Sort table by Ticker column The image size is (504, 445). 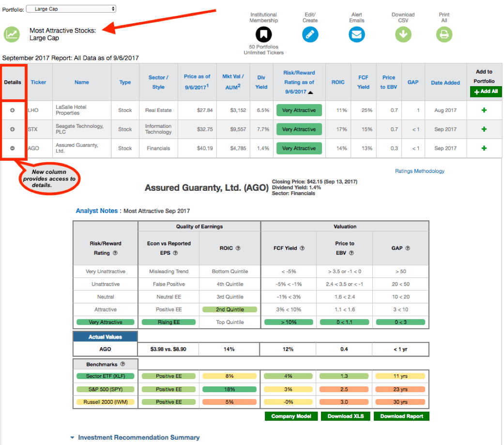[38, 82]
